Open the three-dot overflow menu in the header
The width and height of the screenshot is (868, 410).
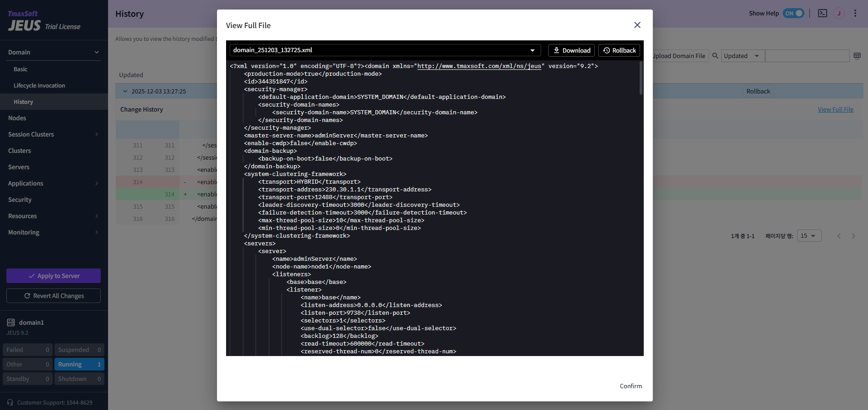pyautogui.click(x=855, y=13)
